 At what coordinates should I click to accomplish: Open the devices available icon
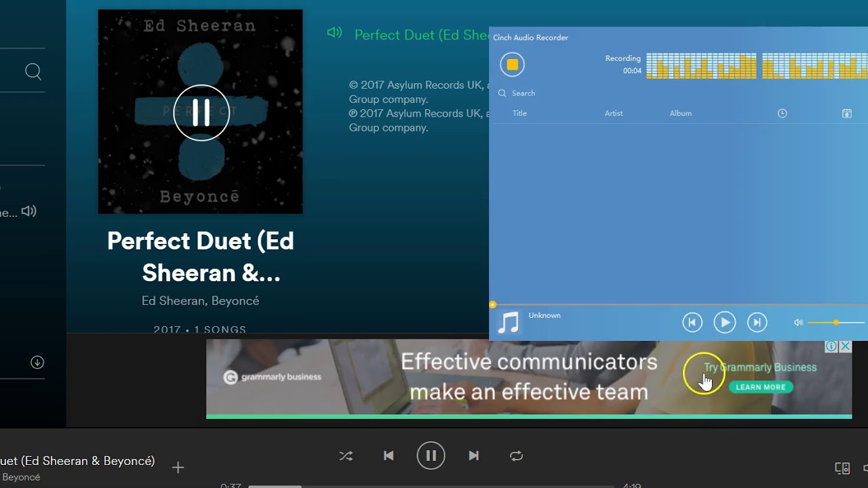(x=842, y=468)
